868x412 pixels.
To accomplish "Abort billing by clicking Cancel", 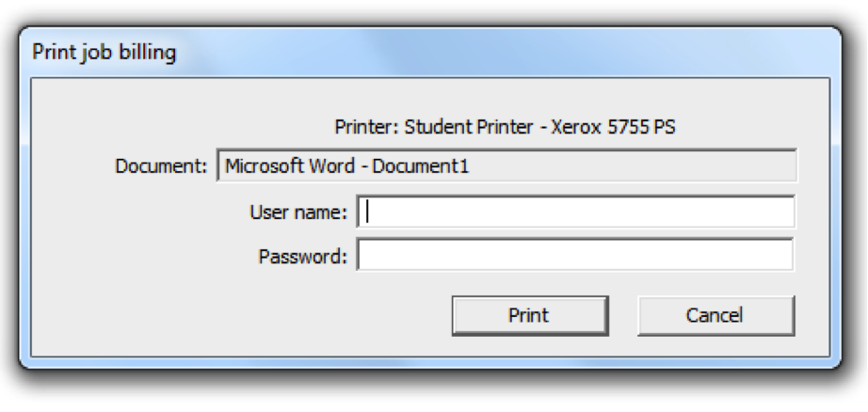I will click(x=715, y=315).
